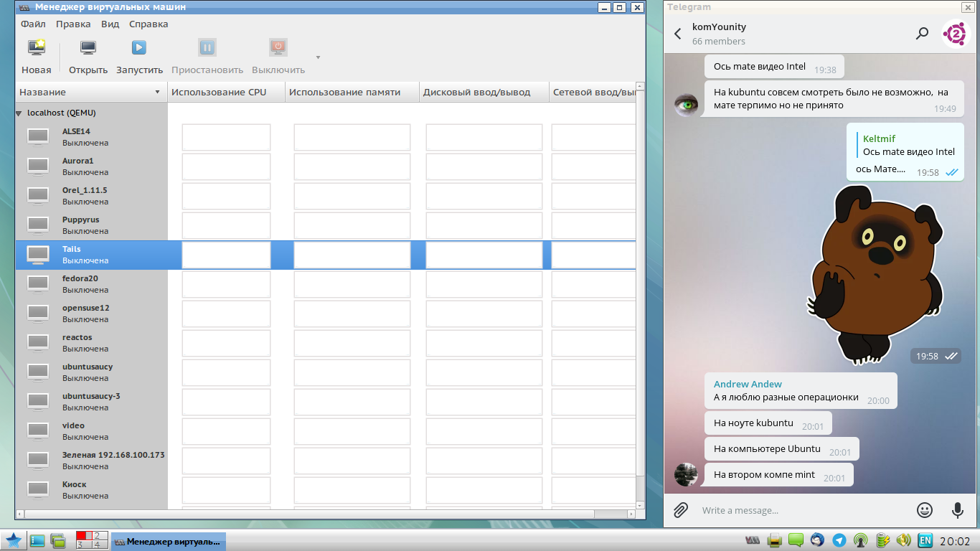
Task: Switch to workspace 4 in pager
Action: click(x=100, y=545)
